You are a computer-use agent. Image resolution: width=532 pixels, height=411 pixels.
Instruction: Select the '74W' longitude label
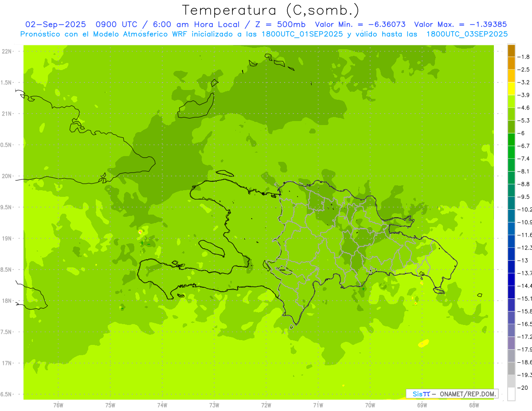[x=162, y=405]
